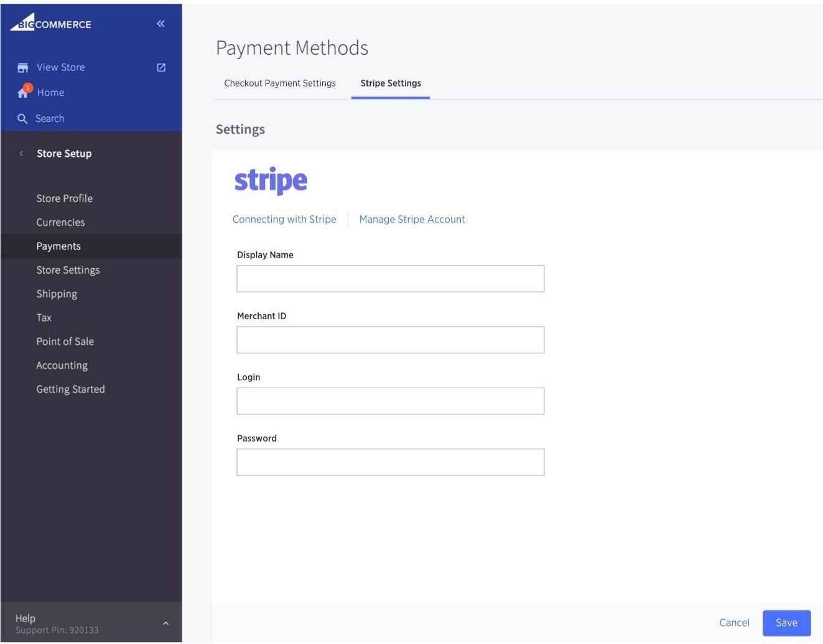Screen dimensions: 823x644
Task: Focus the Login field
Action: 390,401
